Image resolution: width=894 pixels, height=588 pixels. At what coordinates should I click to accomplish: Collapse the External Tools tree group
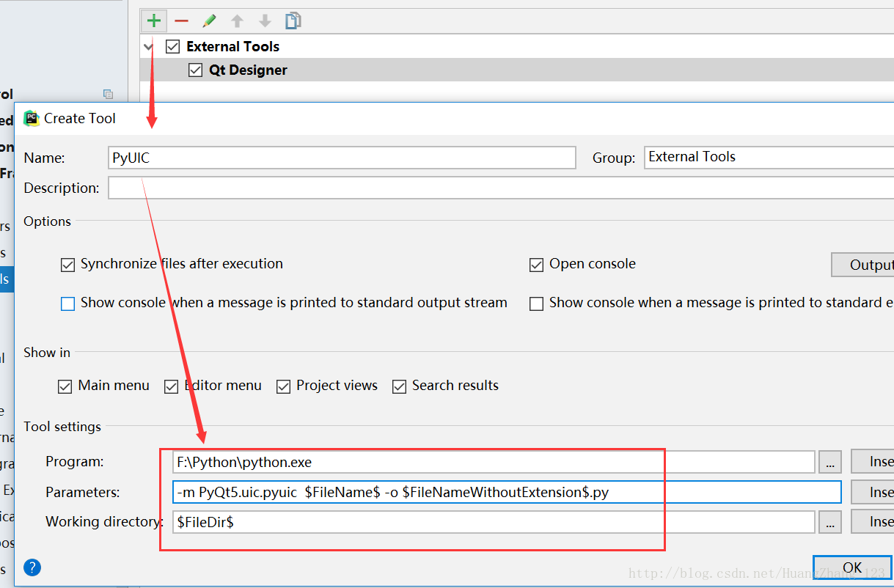pos(149,47)
